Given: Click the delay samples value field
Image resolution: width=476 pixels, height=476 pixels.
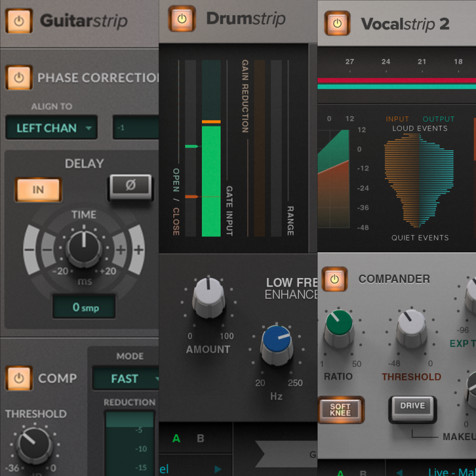Looking at the screenshot, I should tap(84, 307).
